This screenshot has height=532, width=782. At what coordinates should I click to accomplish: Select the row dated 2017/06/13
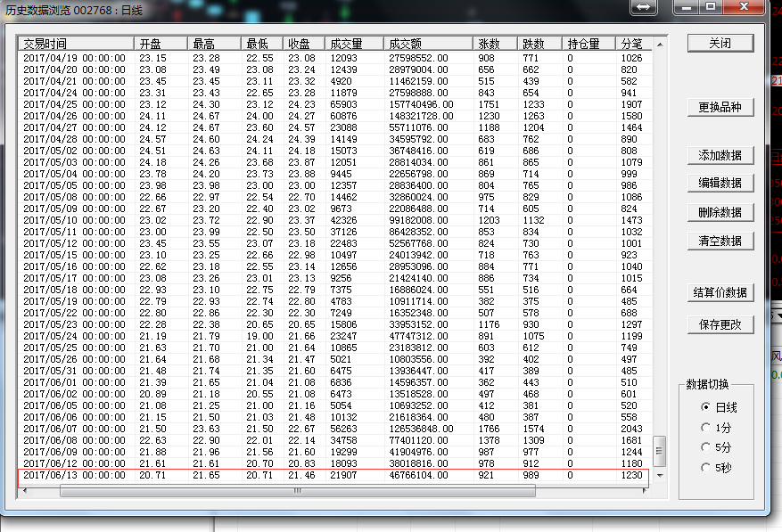point(333,475)
